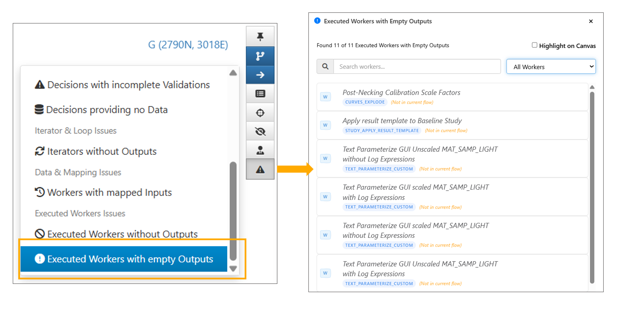Screen dimensions: 644x309
Task: Open the list view toolbar icon
Action: (x=260, y=94)
